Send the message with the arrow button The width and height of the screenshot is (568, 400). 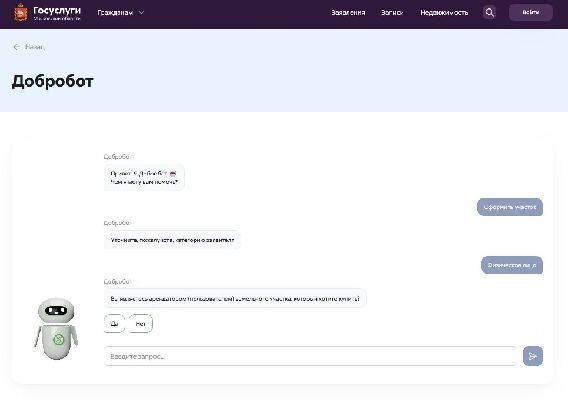pyautogui.click(x=532, y=356)
